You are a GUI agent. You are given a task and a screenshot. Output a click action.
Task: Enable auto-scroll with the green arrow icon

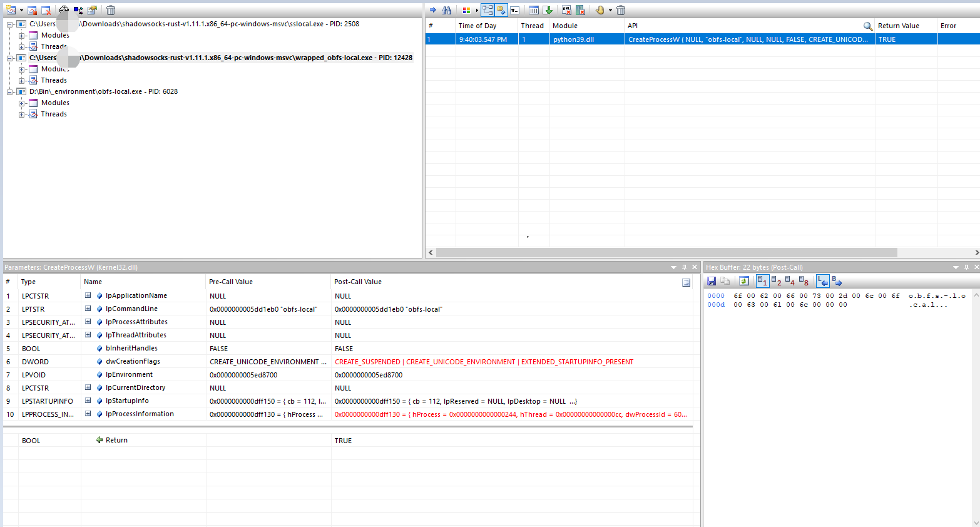tap(549, 10)
